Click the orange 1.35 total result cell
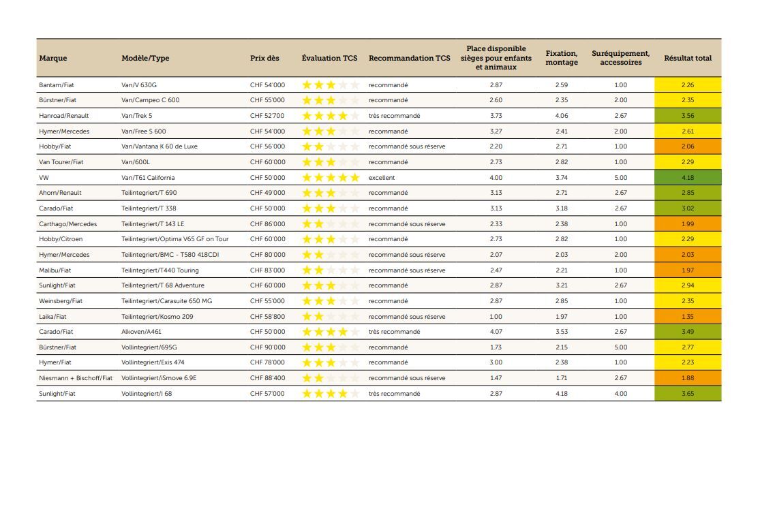760x532 pixels. tap(688, 316)
